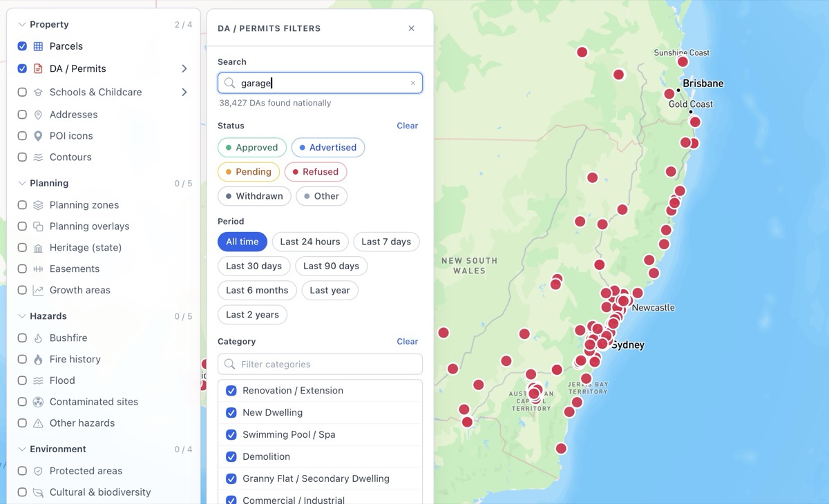Filter by Advertised status
This screenshot has height=504, width=829.
point(328,148)
